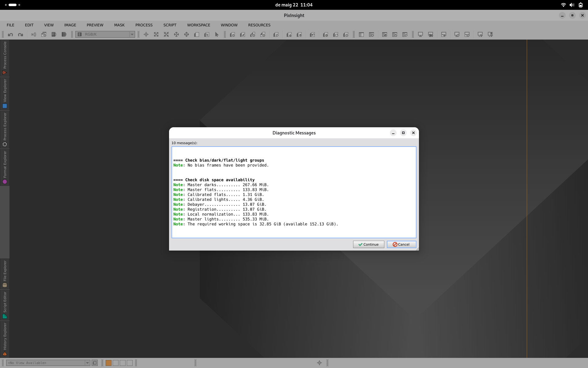This screenshot has height=368, width=588.
Task: Open the SCRIPT menu
Action: [x=170, y=25]
